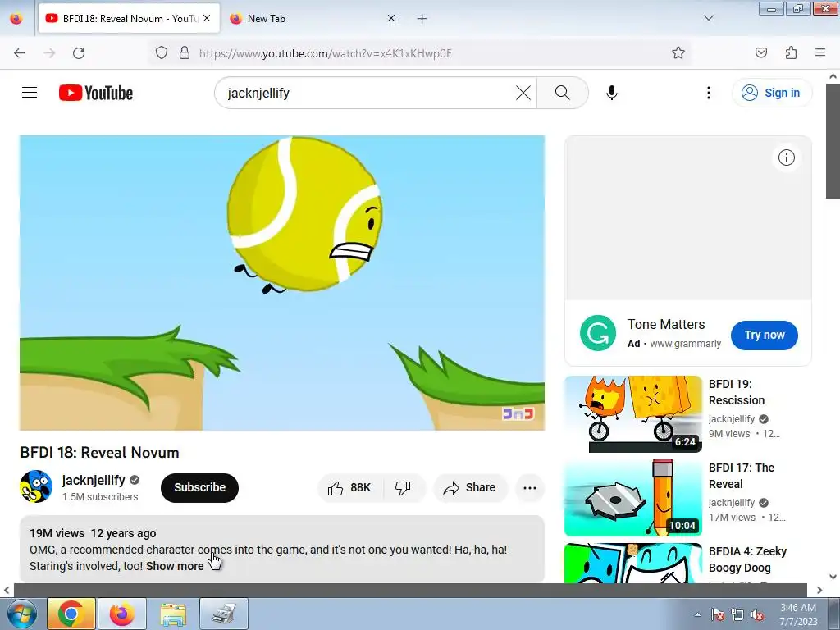Open the network tray icon

pyautogui.click(x=737, y=615)
